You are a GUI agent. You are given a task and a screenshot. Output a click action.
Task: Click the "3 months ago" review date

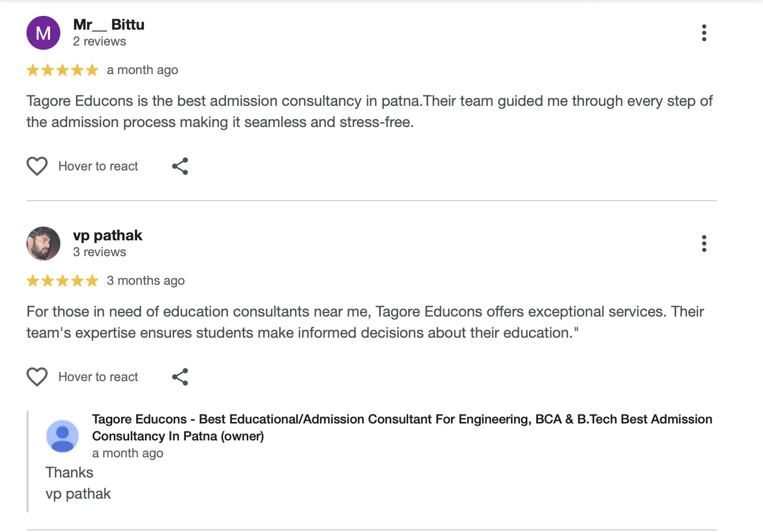(x=146, y=281)
